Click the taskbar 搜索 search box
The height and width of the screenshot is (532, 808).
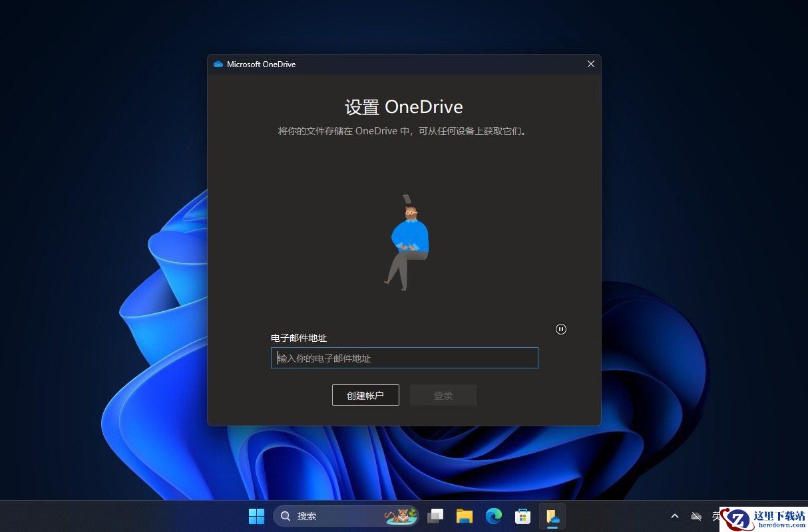click(x=346, y=516)
